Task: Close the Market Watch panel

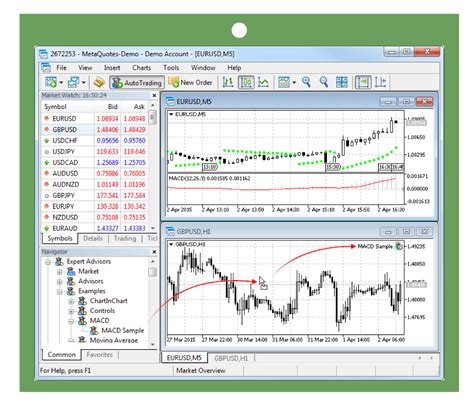Action: coord(154,95)
